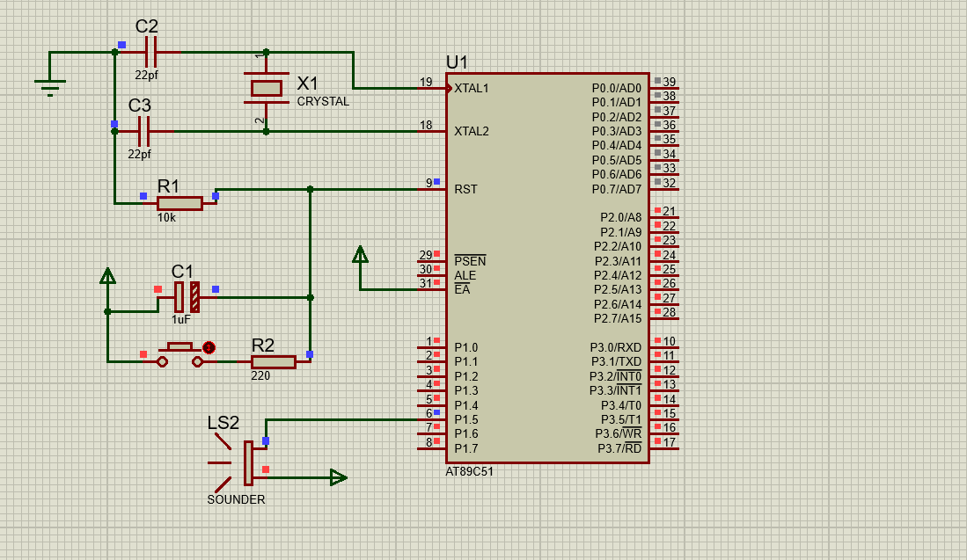The width and height of the screenshot is (967, 560).
Task: Click the U1 reference label
Action: [x=457, y=62]
